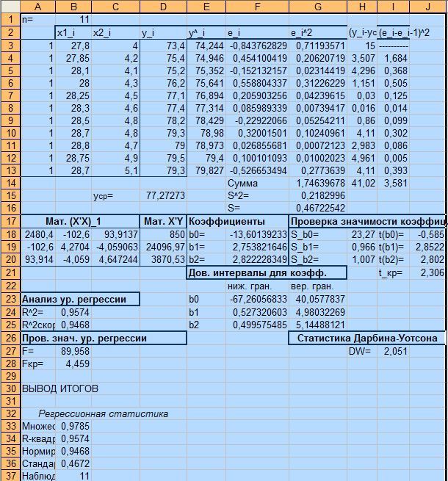Select cell containing -0,843762829
This screenshot has width=448, height=481.
pos(258,46)
